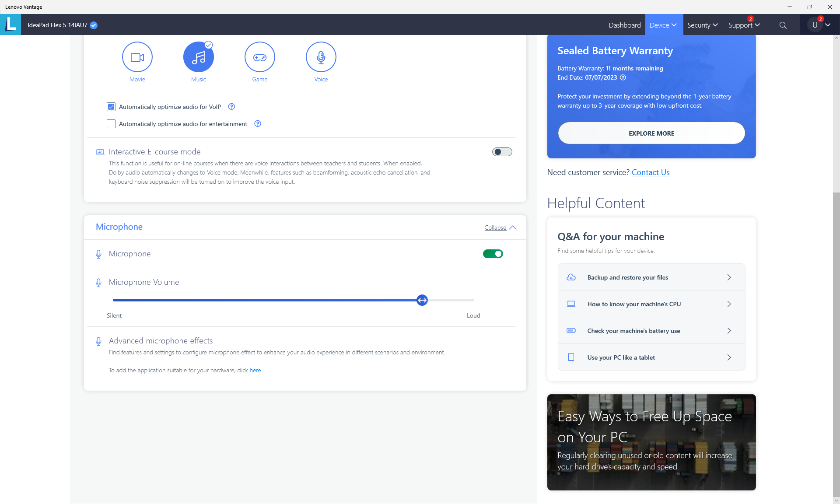
Task: Click the laptop CPU icon
Action: tap(571, 304)
